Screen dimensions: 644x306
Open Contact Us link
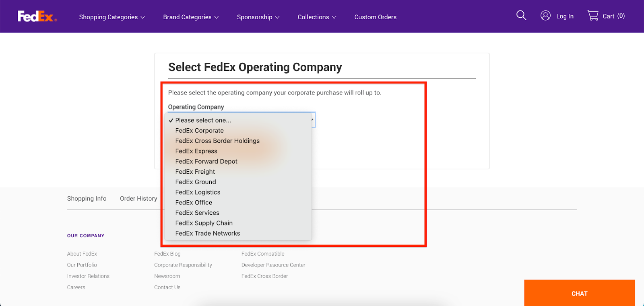coord(167,288)
